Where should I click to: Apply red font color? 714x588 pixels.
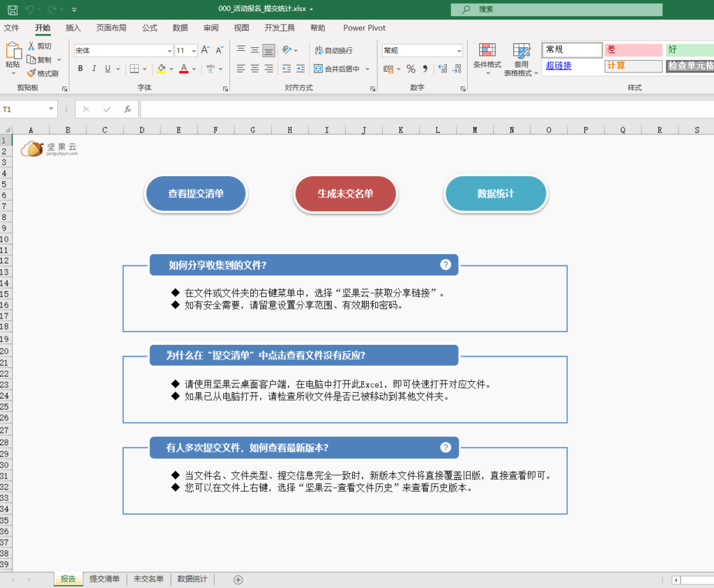tap(184, 69)
